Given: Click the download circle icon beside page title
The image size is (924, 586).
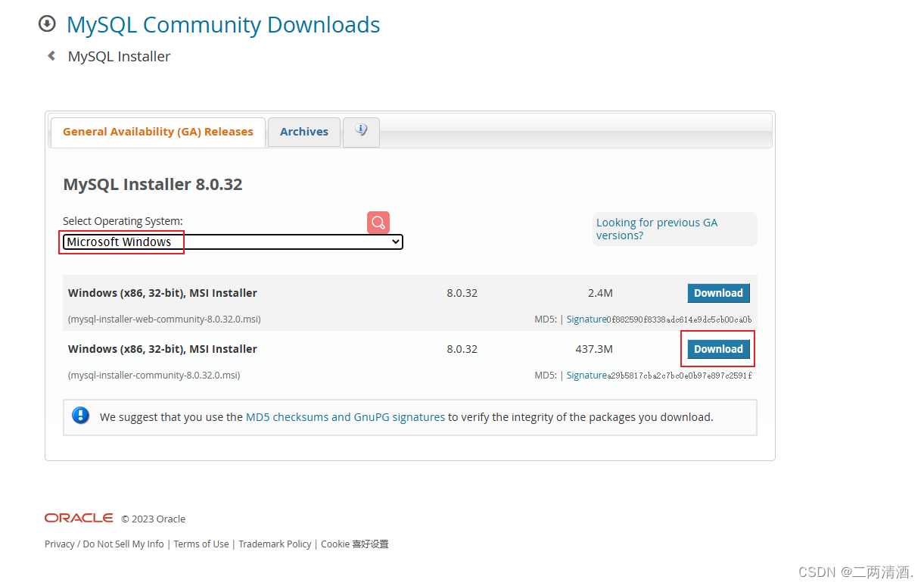Looking at the screenshot, I should [x=47, y=24].
